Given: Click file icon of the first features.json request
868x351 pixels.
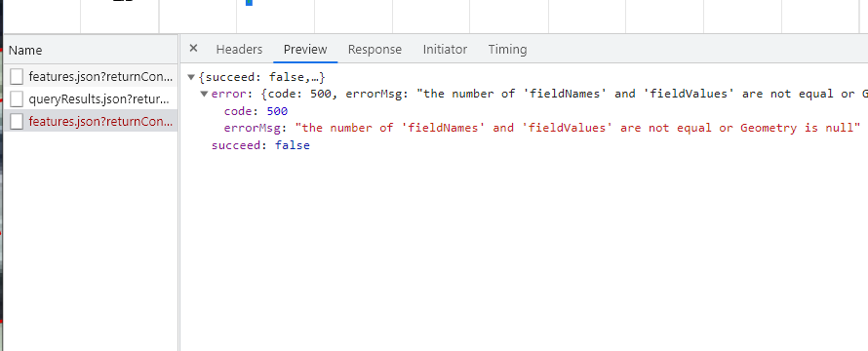Looking at the screenshot, I should [x=17, y=77].
